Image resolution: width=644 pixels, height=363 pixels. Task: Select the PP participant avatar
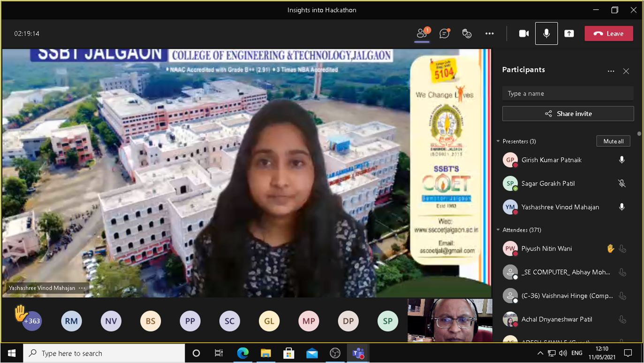pos(190,321)
